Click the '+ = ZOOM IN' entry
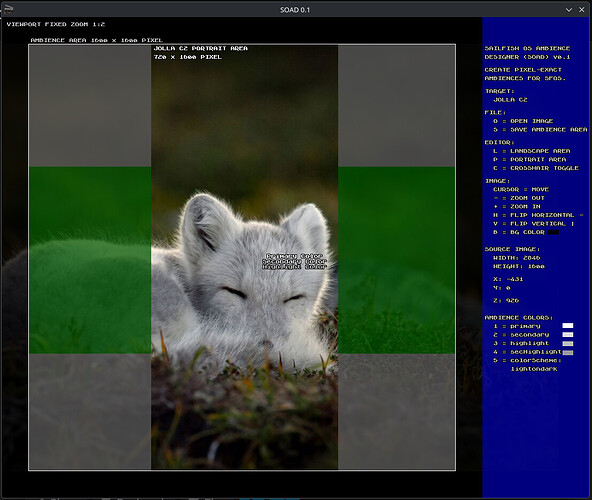592x500 pixels. [x=516, y=207]
